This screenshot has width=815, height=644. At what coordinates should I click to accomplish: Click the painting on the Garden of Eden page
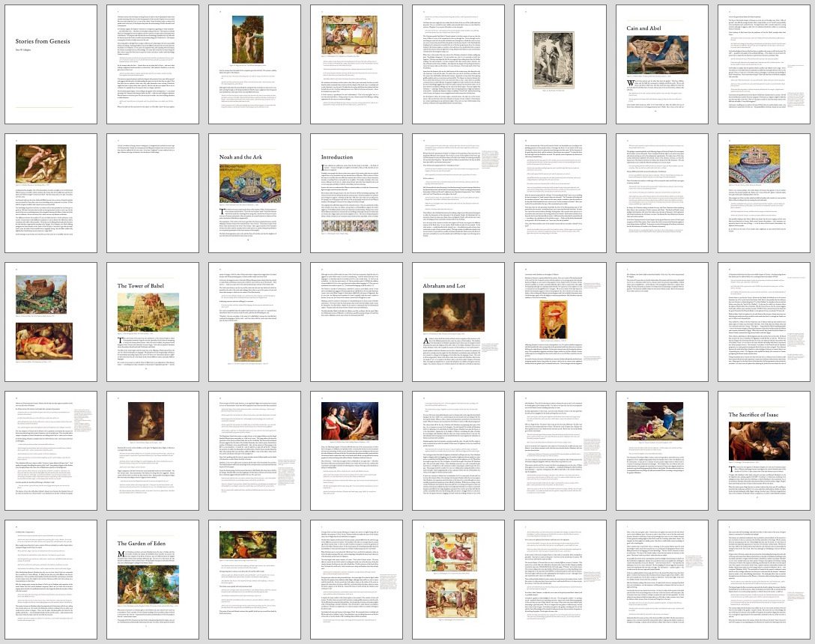point(148,584)
